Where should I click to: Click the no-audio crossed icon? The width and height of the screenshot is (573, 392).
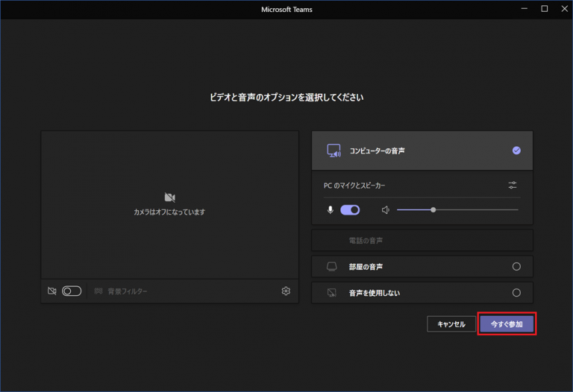(x=333, y=293)
